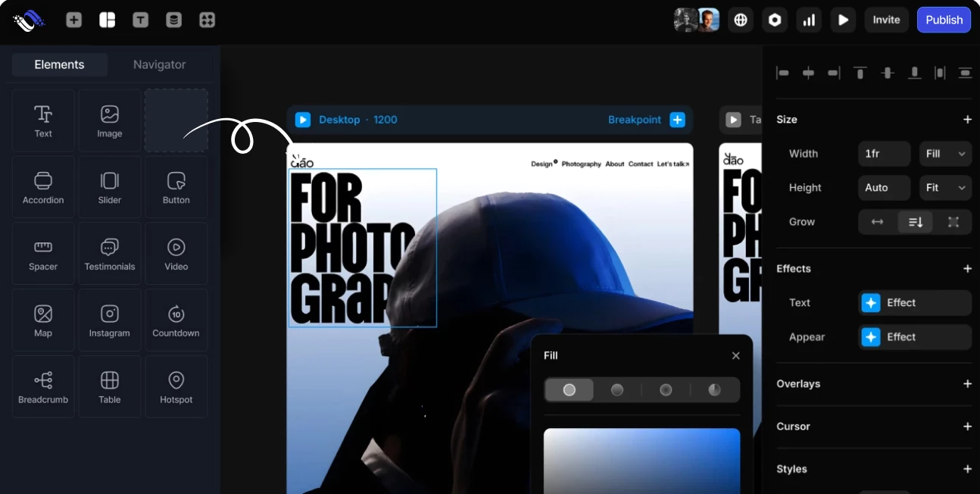Pick the Hotspot element
The width and height of the screenshot is (980, 494).
point(176,386)
